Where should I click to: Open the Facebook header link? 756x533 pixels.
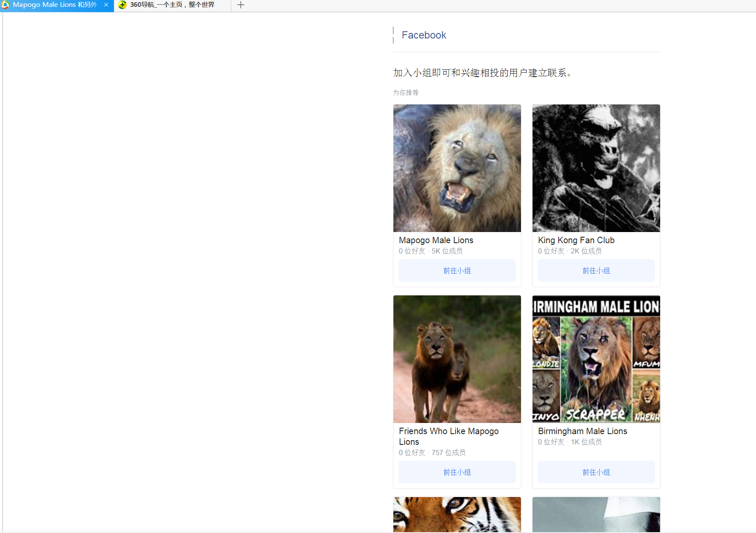[424, 35]
